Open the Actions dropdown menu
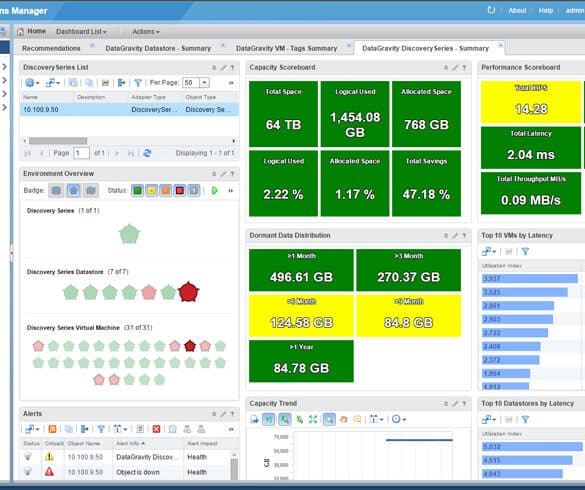The height and width of the screenshot is (490, 585). pyautogui.click(x=146, y=32)
